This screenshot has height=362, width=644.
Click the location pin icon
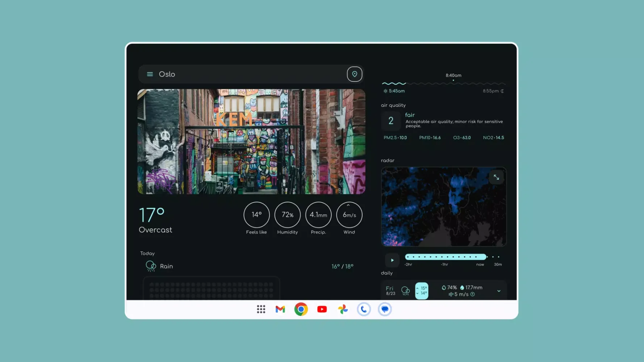354,74
